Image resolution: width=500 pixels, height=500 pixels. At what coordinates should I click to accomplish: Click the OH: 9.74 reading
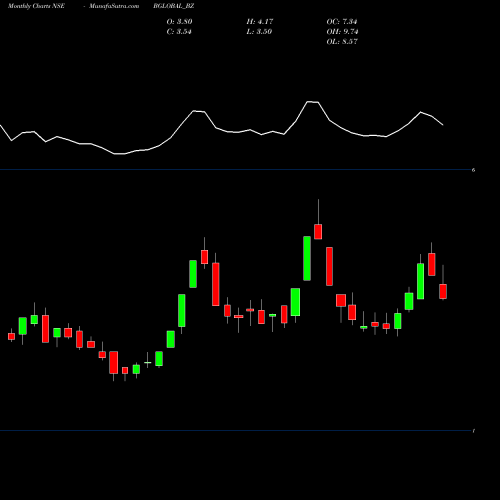[342, 32]
